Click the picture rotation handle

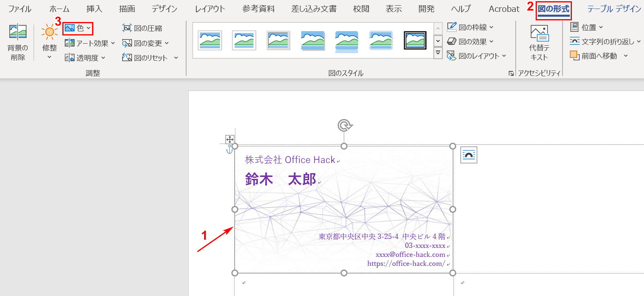pyautogui.click(x=345, y=125)
